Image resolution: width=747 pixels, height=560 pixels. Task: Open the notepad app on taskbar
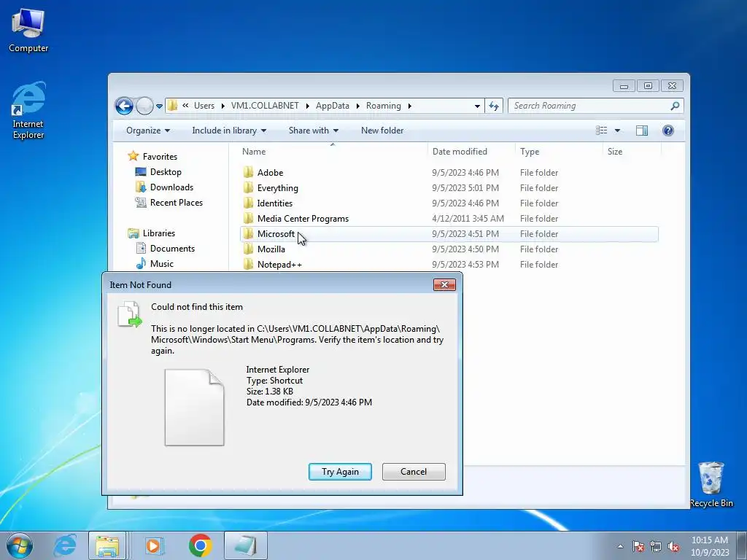(245, 545)
